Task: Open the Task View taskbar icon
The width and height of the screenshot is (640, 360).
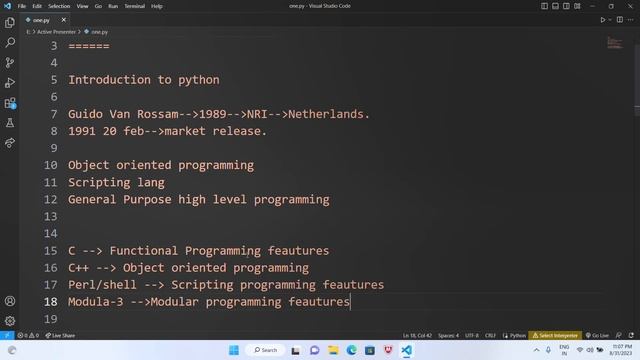Action: click(296, 350)
